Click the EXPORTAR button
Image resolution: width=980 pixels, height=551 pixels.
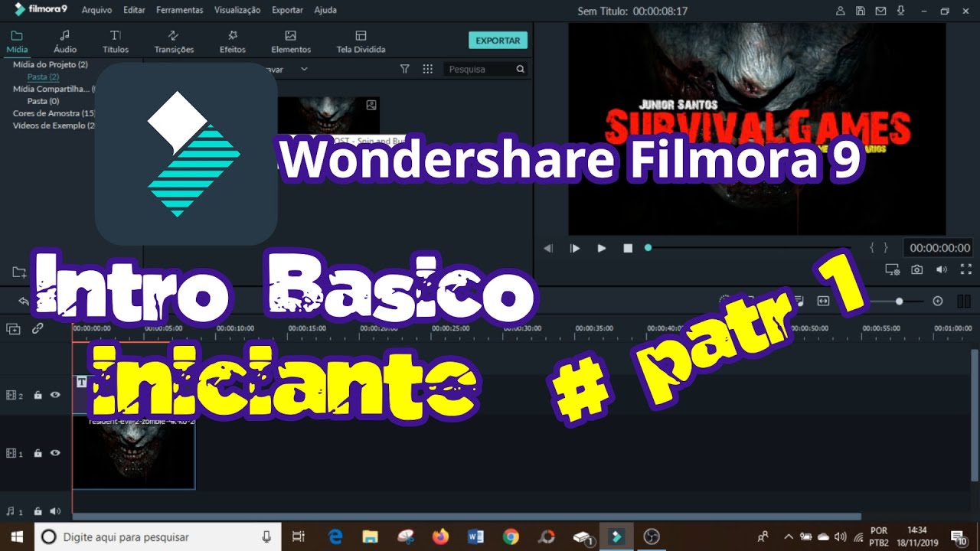point(498,41)
